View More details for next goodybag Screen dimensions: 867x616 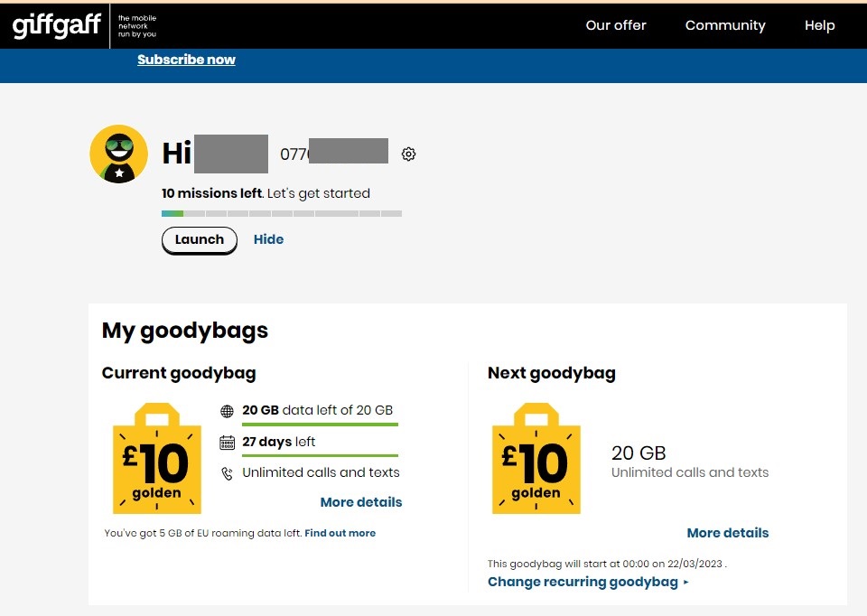click(x=728, y=533)
